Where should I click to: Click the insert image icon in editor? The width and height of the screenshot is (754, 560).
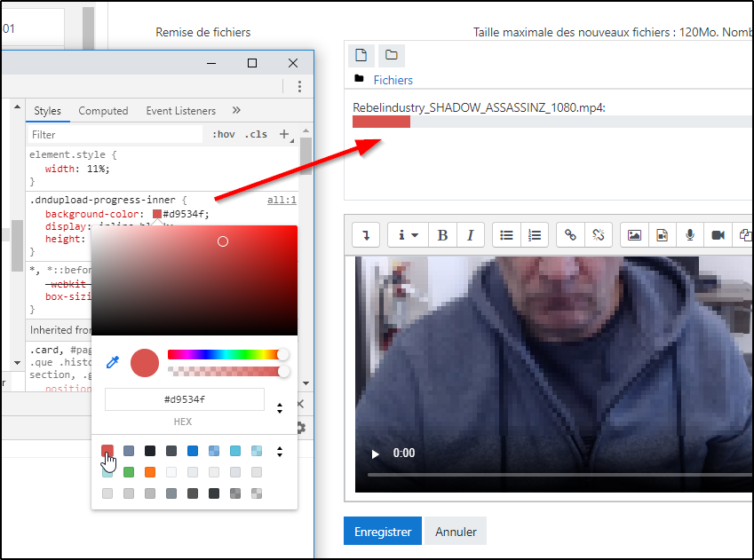click(634, 235)
